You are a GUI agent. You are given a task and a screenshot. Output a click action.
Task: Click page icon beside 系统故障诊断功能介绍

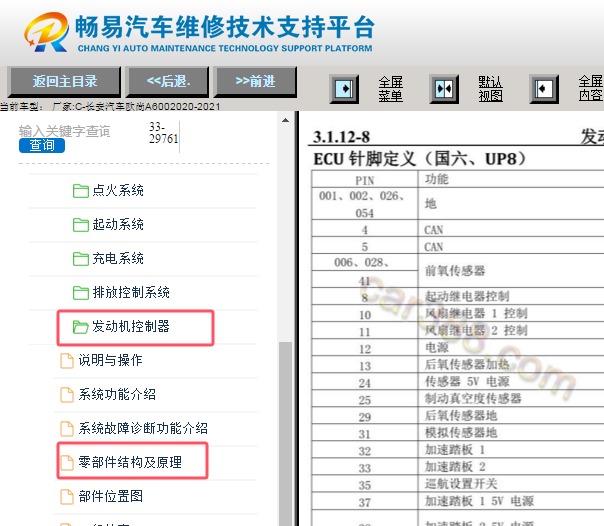[x=67, y=429]
